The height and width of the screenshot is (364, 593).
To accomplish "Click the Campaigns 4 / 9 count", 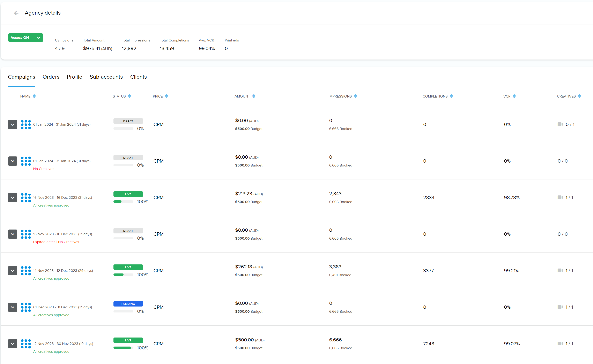I will coord(60,49).
